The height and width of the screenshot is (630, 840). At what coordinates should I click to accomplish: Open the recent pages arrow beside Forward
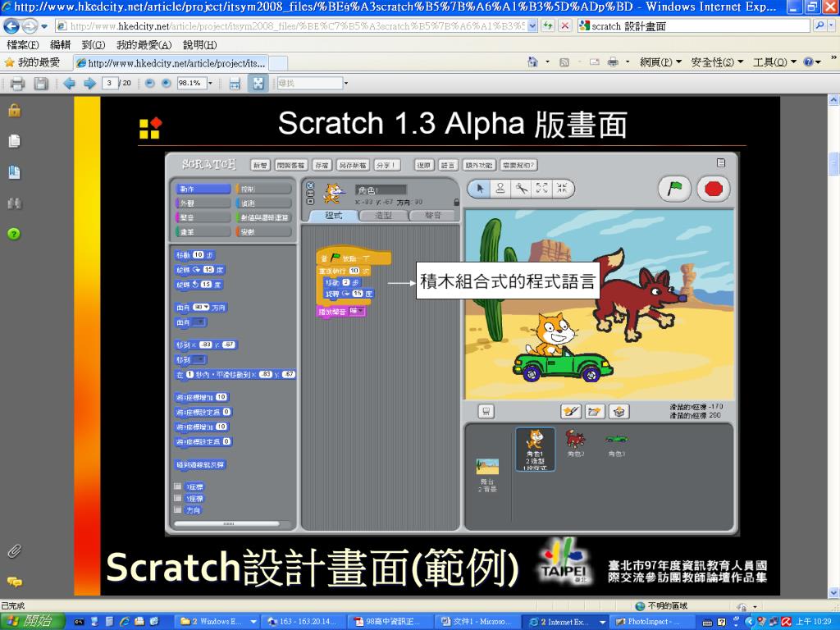[x=44, y=25]
